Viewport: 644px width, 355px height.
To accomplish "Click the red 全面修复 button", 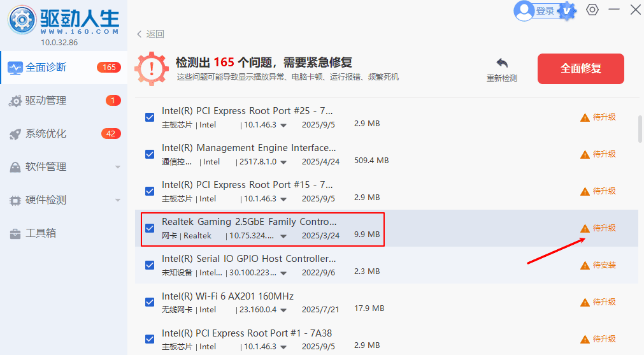I will tap(581, 69).
